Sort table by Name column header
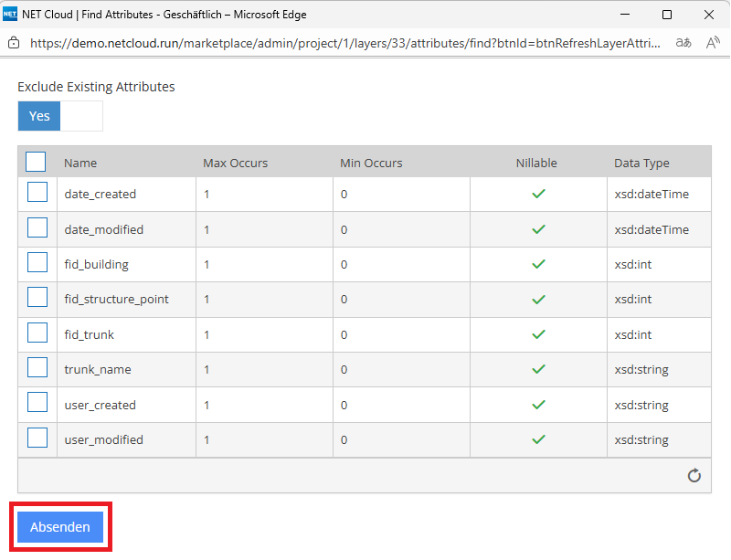Viewport: 731px width, 560px height. tap(80, 163)
